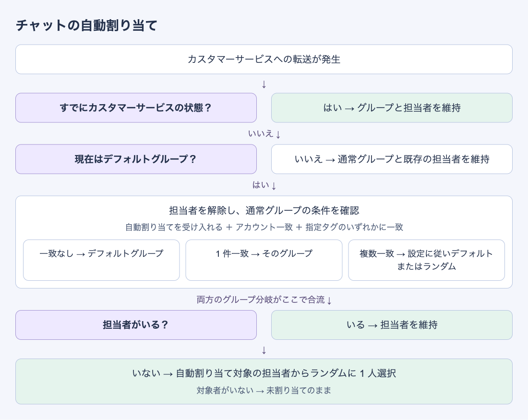Select the "はい → グループと担当者を維持" box
Screen dimensions: 528x420
tap(392, 108)
